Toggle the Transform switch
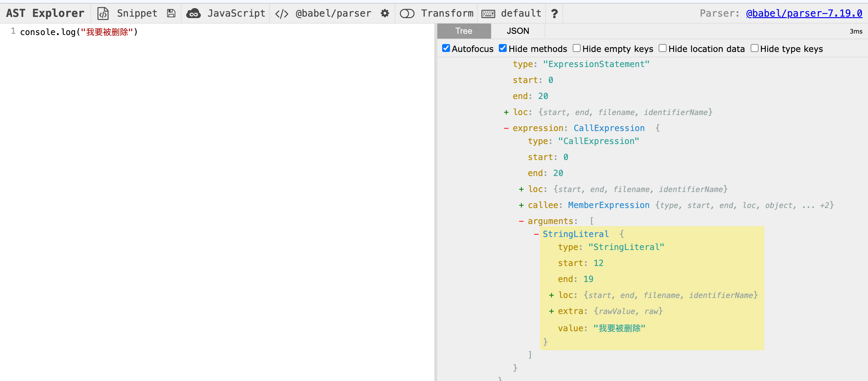The height and width of the screenshot is (381, 868). coord(407,14)
